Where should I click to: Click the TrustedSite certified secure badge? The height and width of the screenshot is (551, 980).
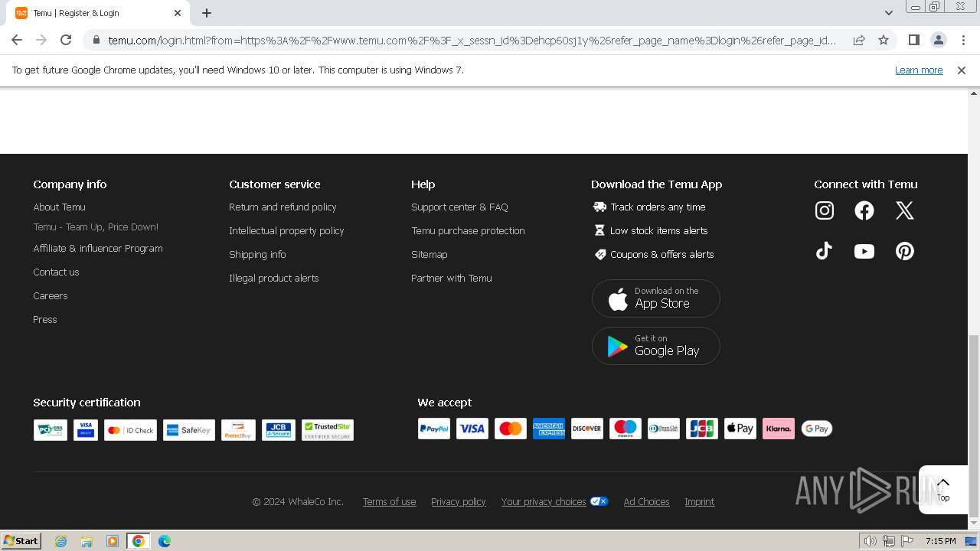pos(328,430)
